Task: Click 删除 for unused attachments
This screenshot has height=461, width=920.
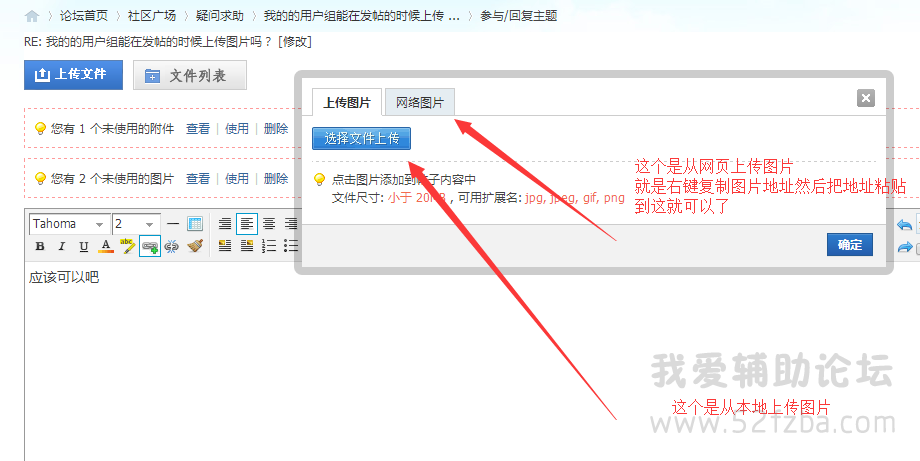Action: [x=276, y=128]
